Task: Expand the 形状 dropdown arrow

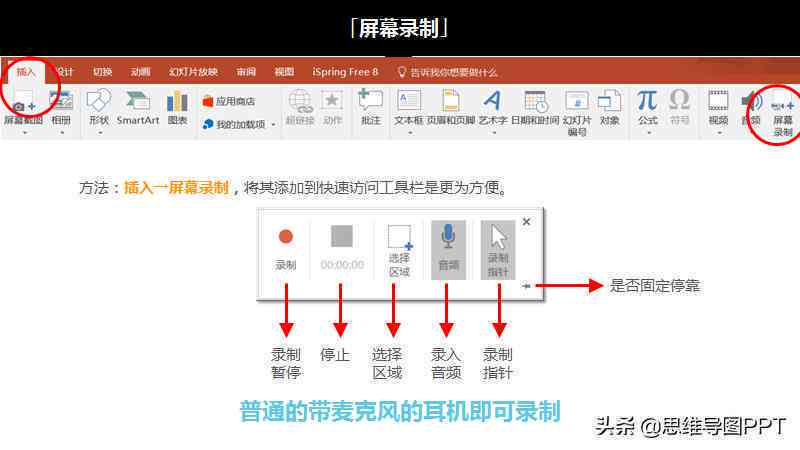Action: click(99, 132)
